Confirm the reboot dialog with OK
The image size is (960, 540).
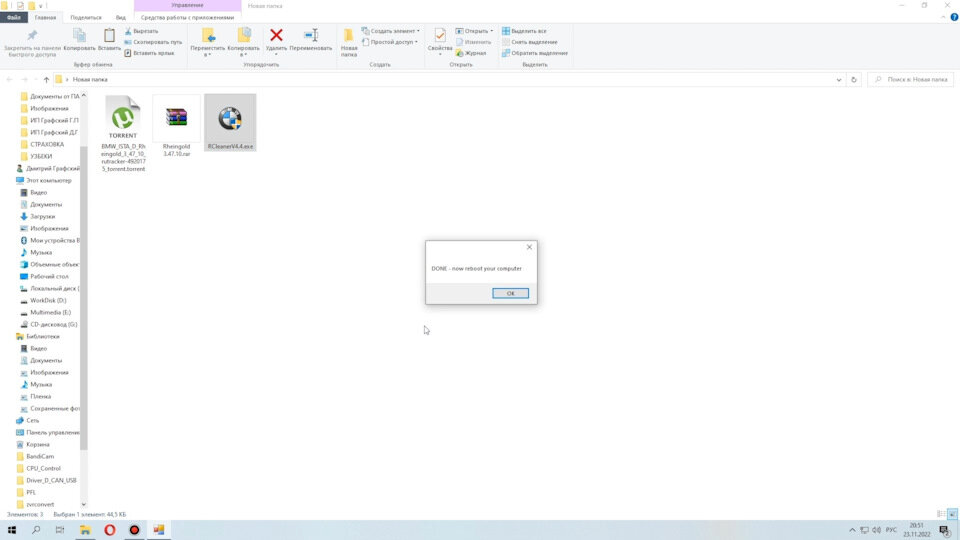point(510,293)
